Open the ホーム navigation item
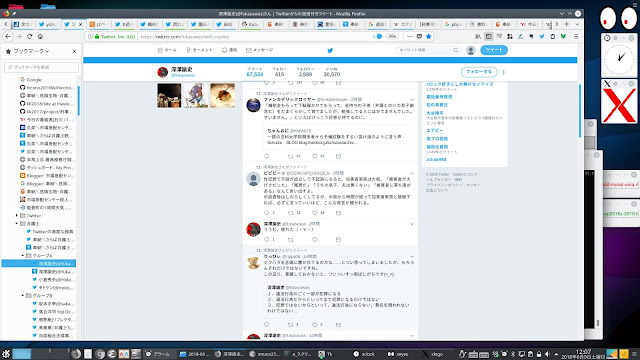Image resolution: width=640 pixels, height=360 pixels. 167,50
